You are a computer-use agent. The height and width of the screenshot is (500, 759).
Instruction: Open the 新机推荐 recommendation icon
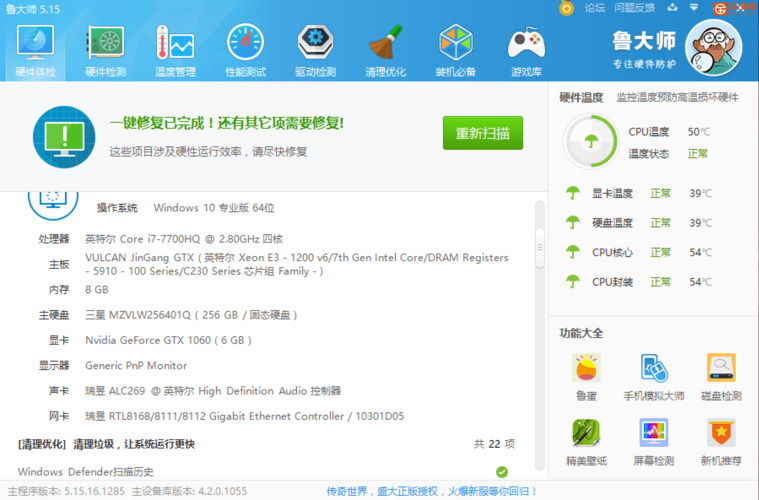(721, 433)
